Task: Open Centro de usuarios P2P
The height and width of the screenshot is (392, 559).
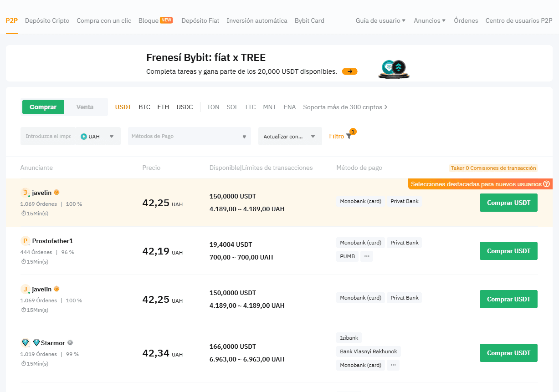Action: tap(519, 20)
